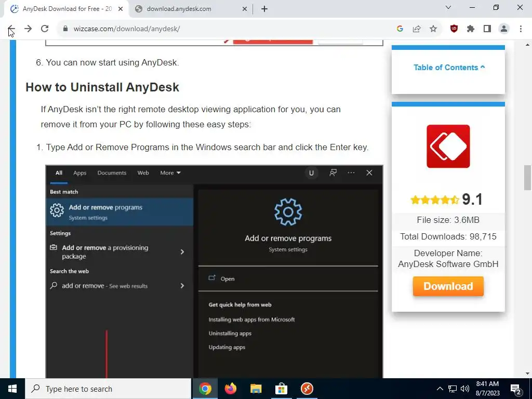Open File Explorer from the taskbar
Screen dimensions: 532x399
256,389
